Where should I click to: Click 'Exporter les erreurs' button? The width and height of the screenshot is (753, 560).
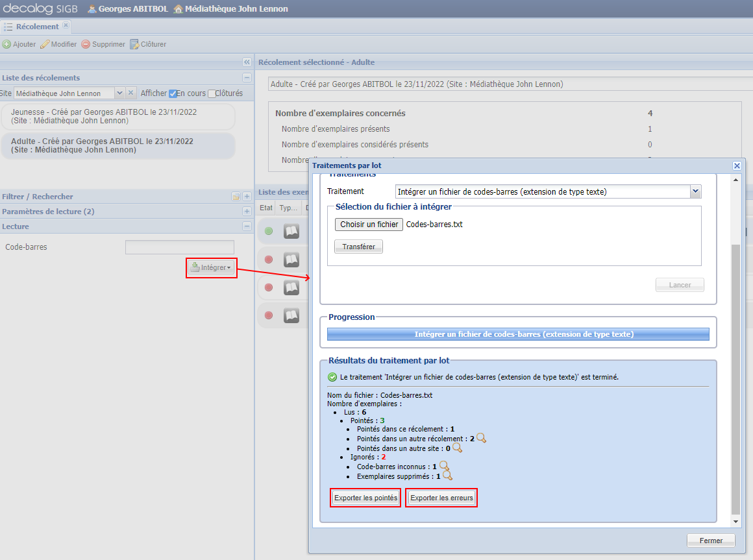pos(441,497)
